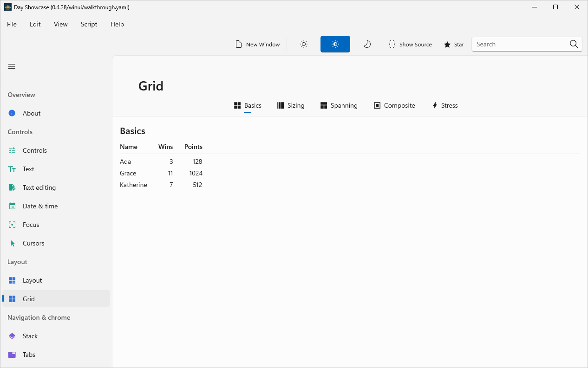Click Grace's wins value 11

click(170, 173)
